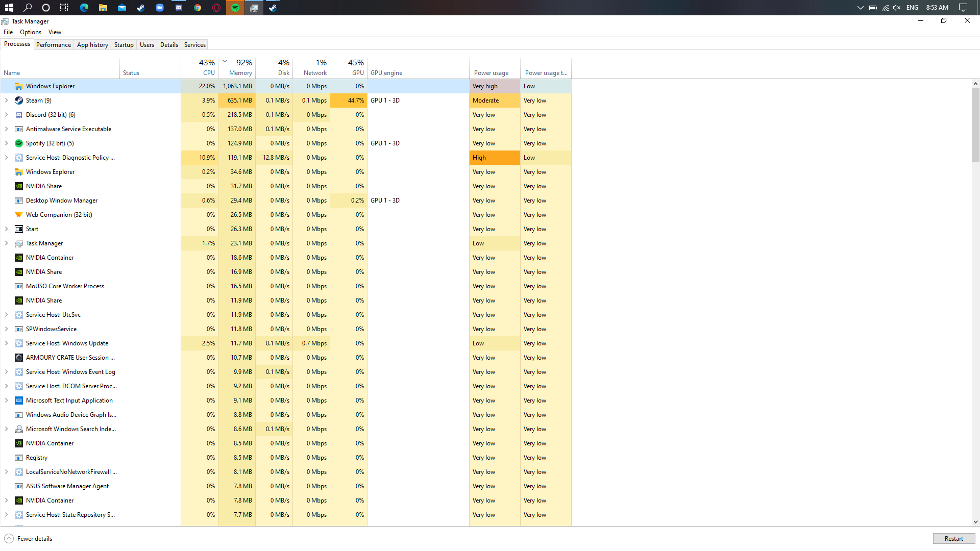The image size is (980, 551).
Task: Expand the SPWindowsService entry
Action: [6, 329]
